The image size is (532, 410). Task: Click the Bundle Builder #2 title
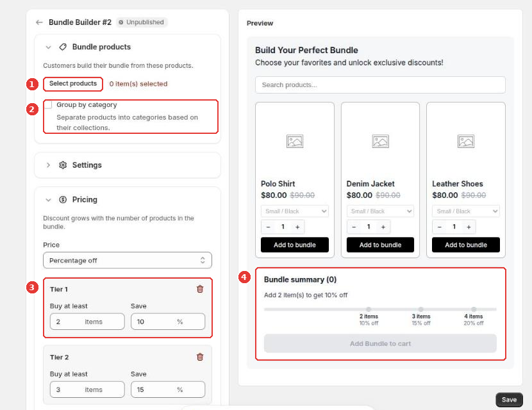(x=80, y=22)
